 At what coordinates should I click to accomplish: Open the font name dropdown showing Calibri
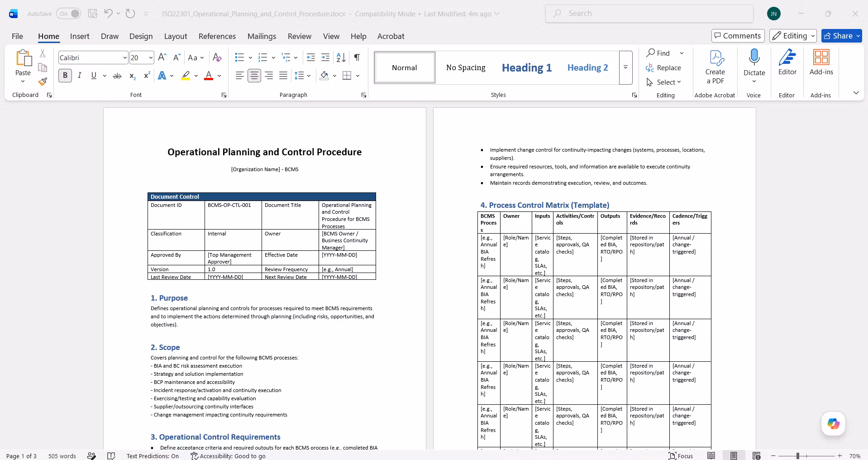[x=125, y=57]
